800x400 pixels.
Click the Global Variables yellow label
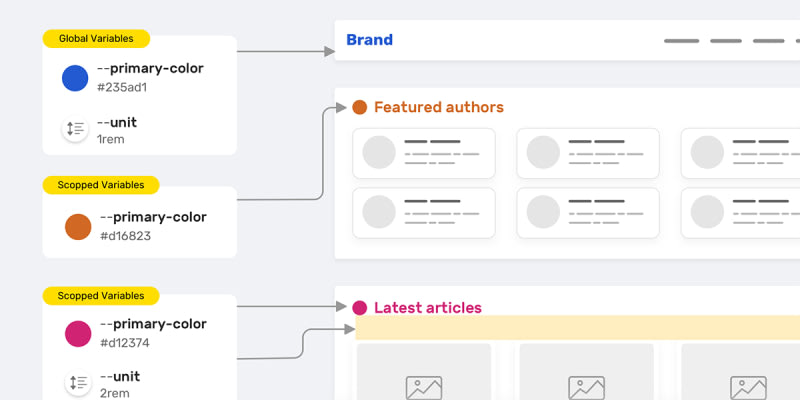tap(96, 39)
